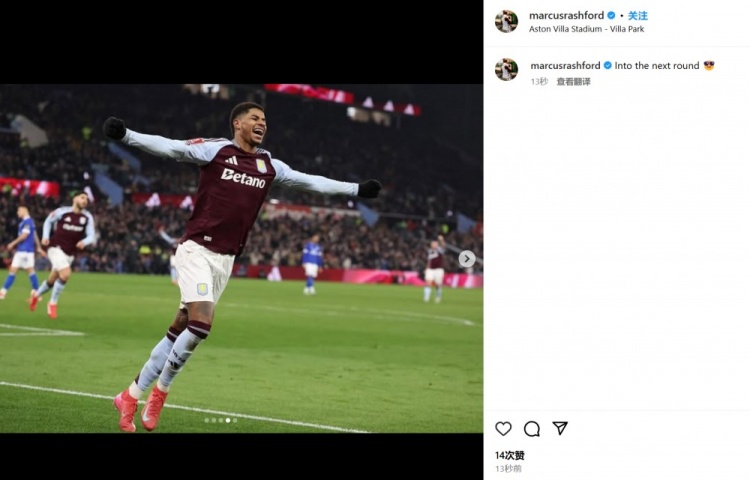Click the verified badge next to the caption username
The width and height of the screenshot is (750, 480).
point(607,66)
